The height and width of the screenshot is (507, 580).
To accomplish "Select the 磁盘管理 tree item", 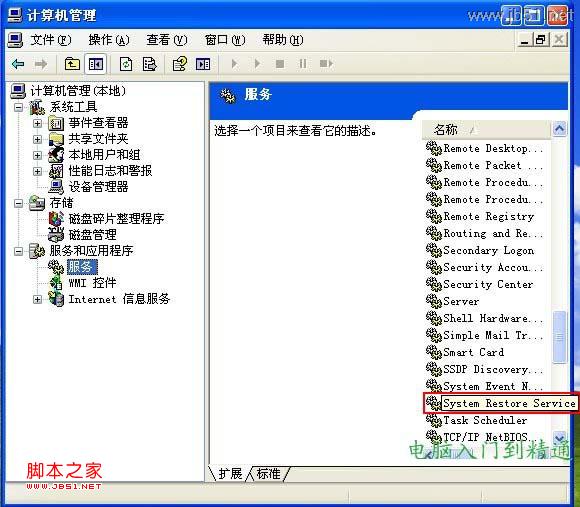I will [x=92, y=234].
